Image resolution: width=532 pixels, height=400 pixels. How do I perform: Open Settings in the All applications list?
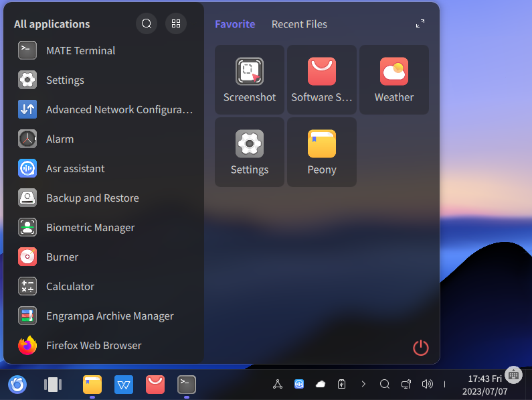tap(103, 80)
